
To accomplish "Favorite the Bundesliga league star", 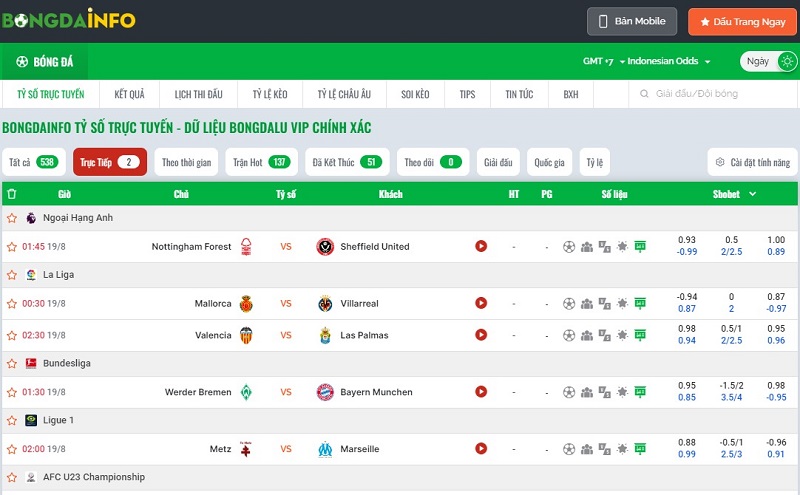I will click(x=12, y=364).
